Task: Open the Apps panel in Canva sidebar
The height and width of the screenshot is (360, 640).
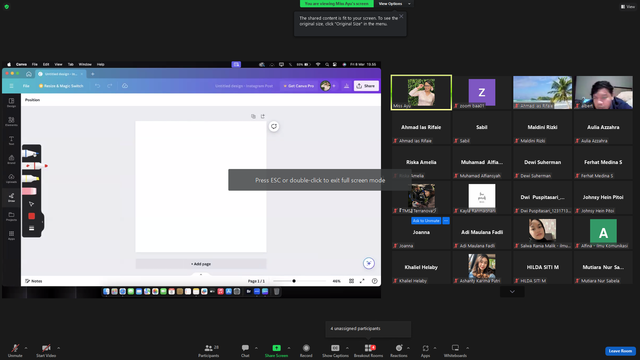Action: (x=11, y=236)
